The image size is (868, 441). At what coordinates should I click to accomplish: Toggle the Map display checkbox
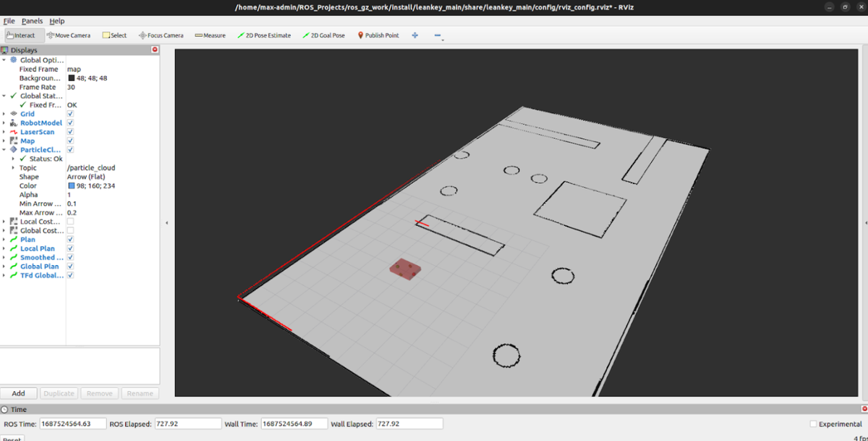[x=70, y=140]
